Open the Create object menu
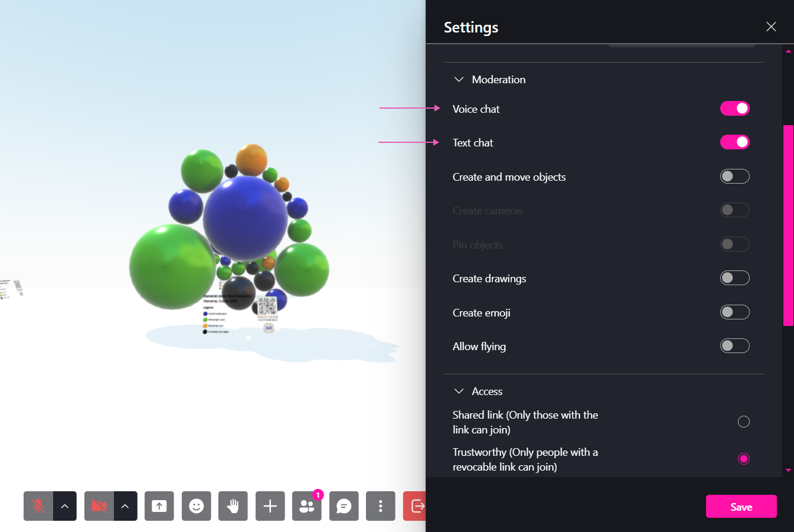 [x=270, y=506]
